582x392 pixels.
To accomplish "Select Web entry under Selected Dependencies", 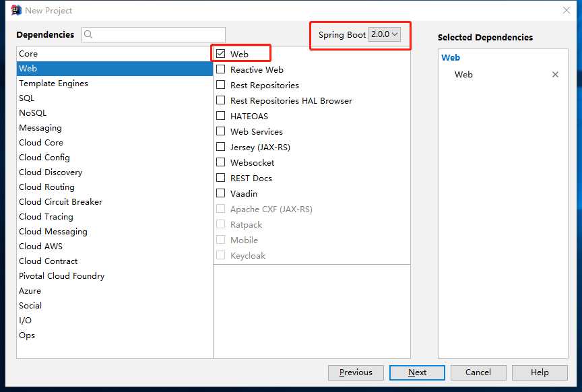I will [463, 75].
